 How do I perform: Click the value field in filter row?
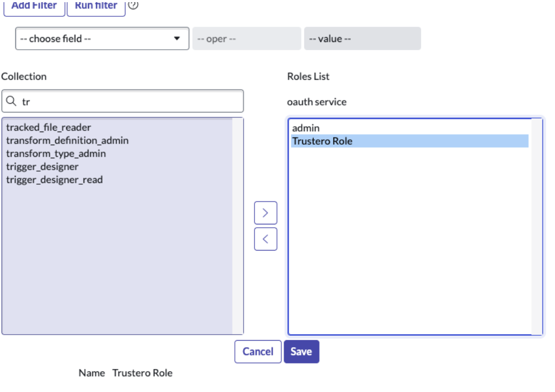coord(362,39)
